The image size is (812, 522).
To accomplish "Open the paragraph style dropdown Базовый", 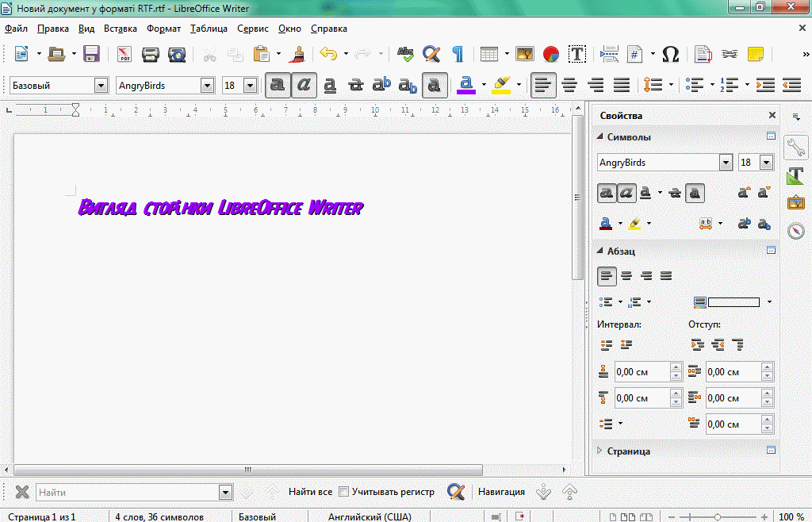I will 101,85.
